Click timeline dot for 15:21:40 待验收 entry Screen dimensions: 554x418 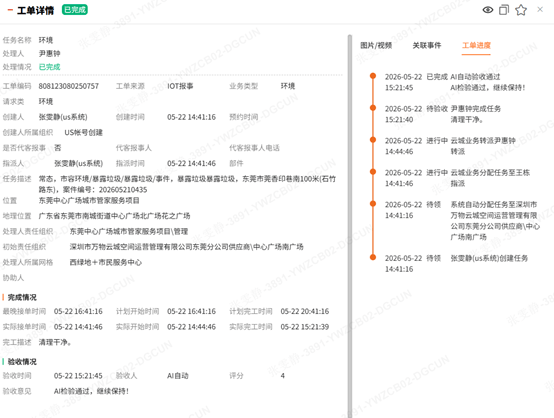tap(373, 108)
